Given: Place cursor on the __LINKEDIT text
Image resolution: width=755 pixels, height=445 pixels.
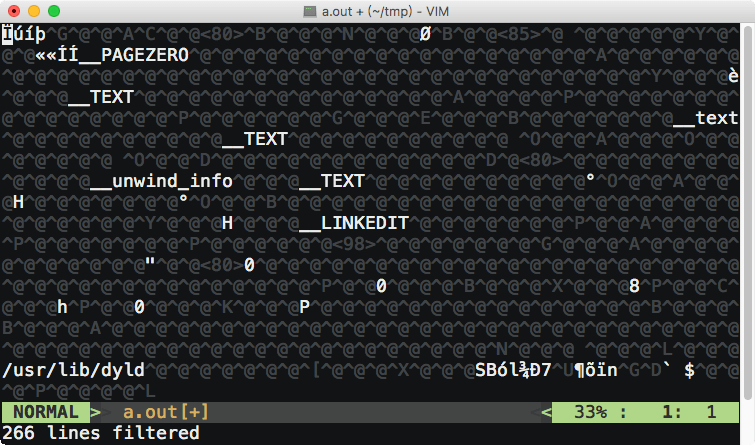Looking at the screenshot, I should click(353, 223).
